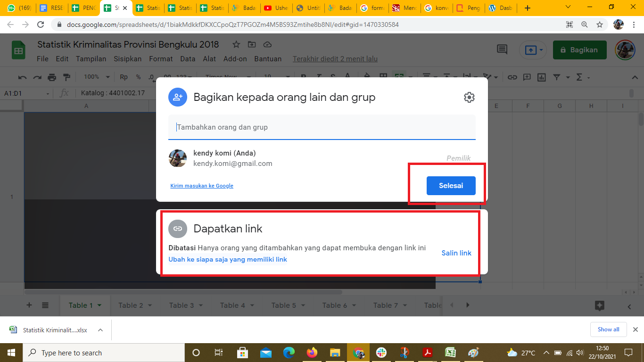644x362 pixels.
Task: Click the Insert chart toolbar icon
Action: tap(542, 77)
